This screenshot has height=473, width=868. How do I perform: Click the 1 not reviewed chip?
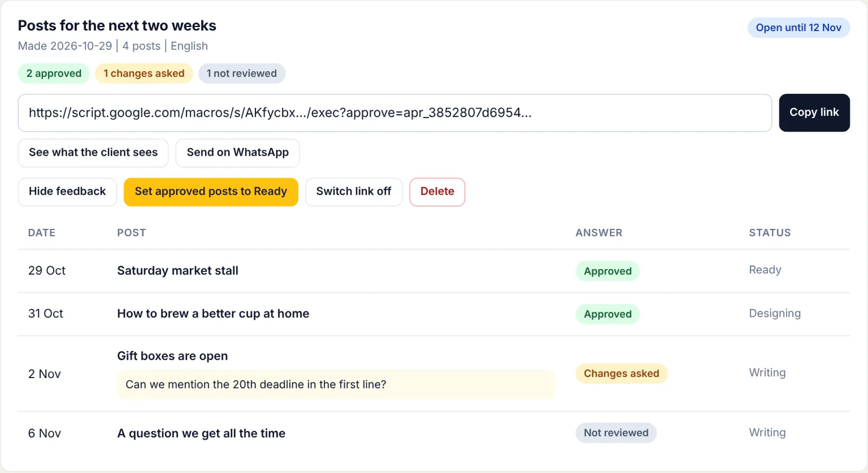[241, 73]
